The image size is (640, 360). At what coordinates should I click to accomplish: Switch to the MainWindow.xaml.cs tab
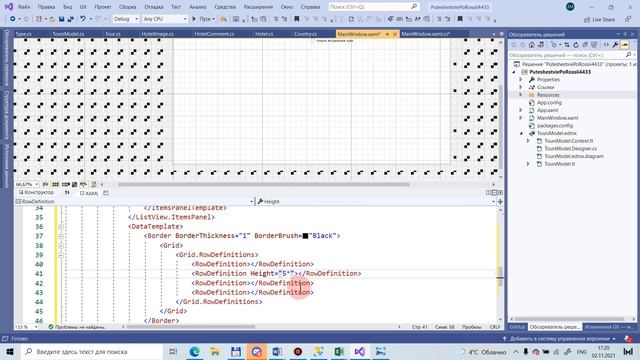click(x=425, y=34)
